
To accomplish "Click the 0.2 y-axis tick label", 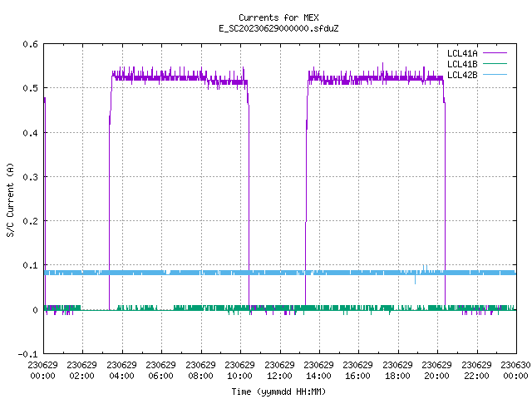I will [30, 221].
